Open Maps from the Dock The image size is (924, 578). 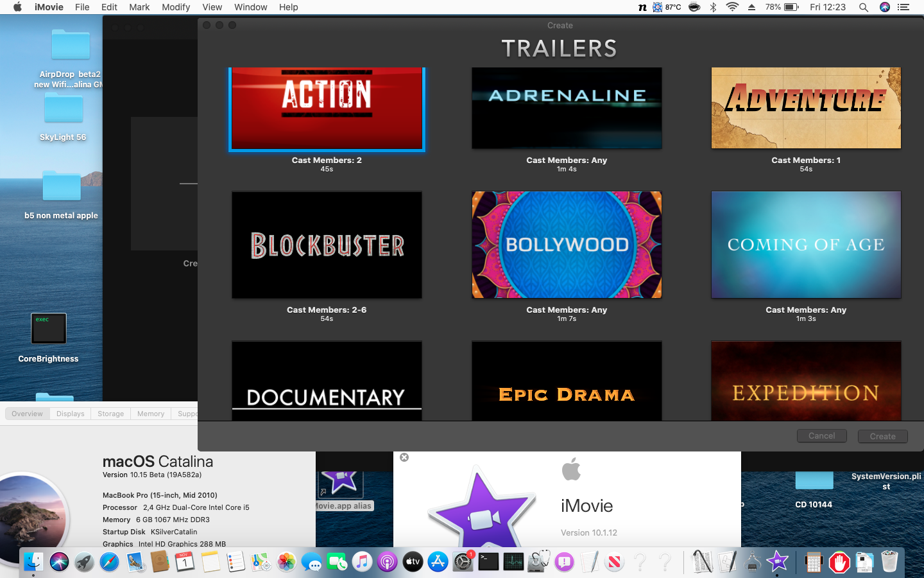click(x=261, y=562)
